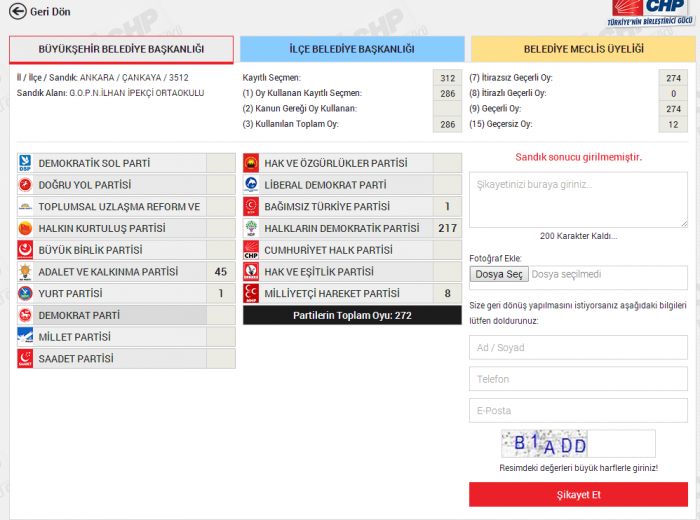
Task: Click the B1ADD captcha image
Action: pyautogui.click(x=544, y=443)
